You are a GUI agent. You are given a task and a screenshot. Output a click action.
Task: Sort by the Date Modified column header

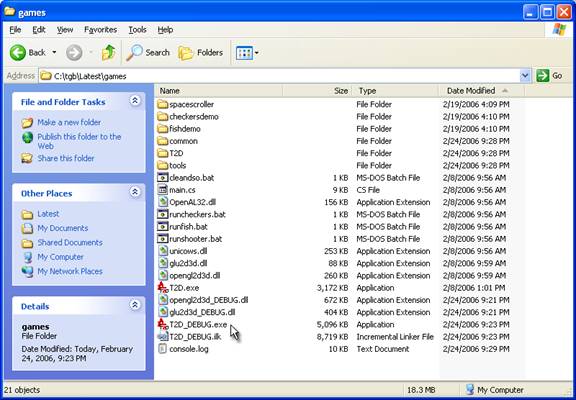coord(471,91)
